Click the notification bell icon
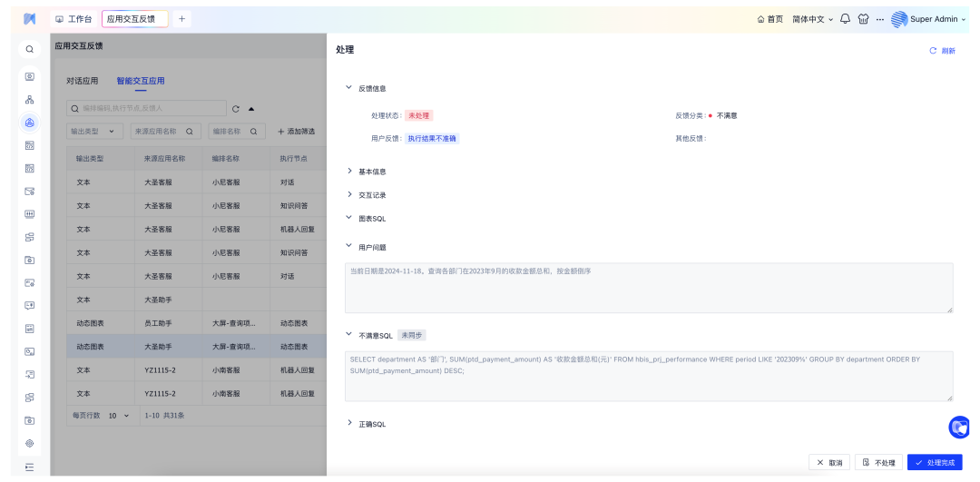The image size is (980, 482). pyautogui.click(x=845, y=19)
